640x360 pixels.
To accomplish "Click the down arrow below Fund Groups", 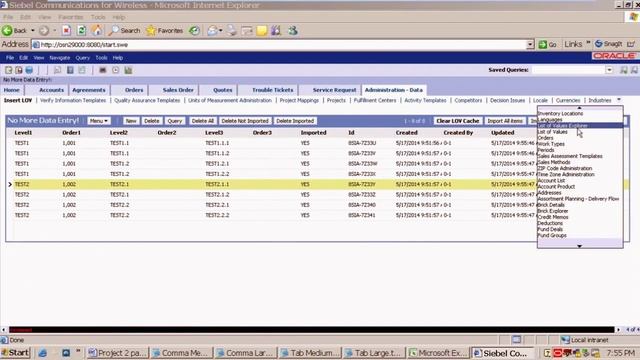I will 579,246.
